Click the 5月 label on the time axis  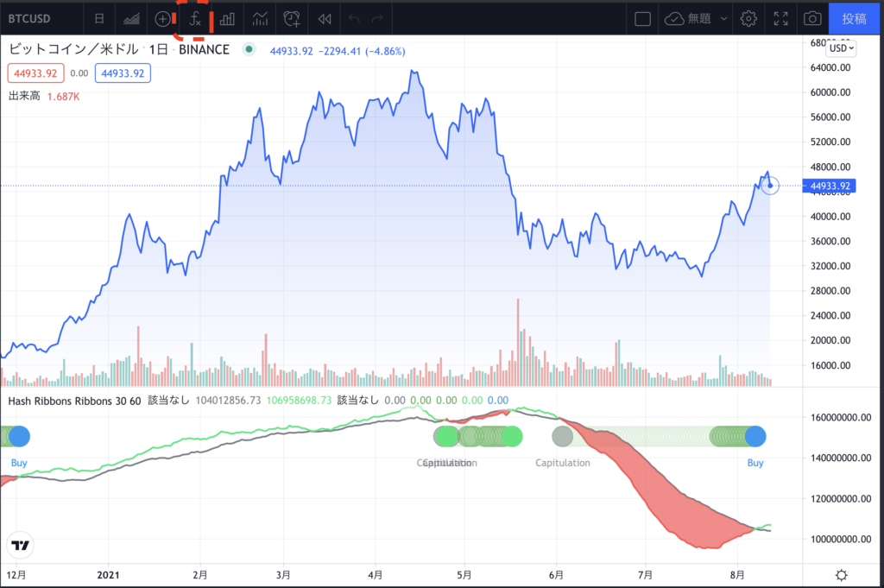tap(464, 575)
